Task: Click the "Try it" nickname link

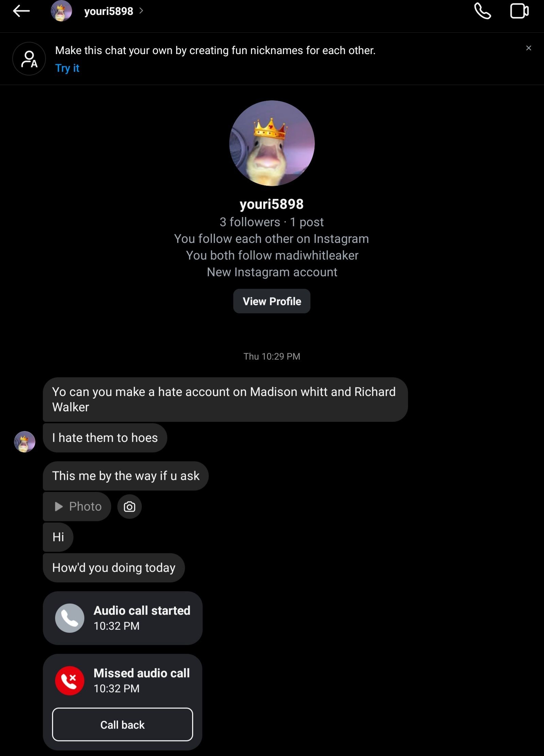Action: (x=67, y=68)
